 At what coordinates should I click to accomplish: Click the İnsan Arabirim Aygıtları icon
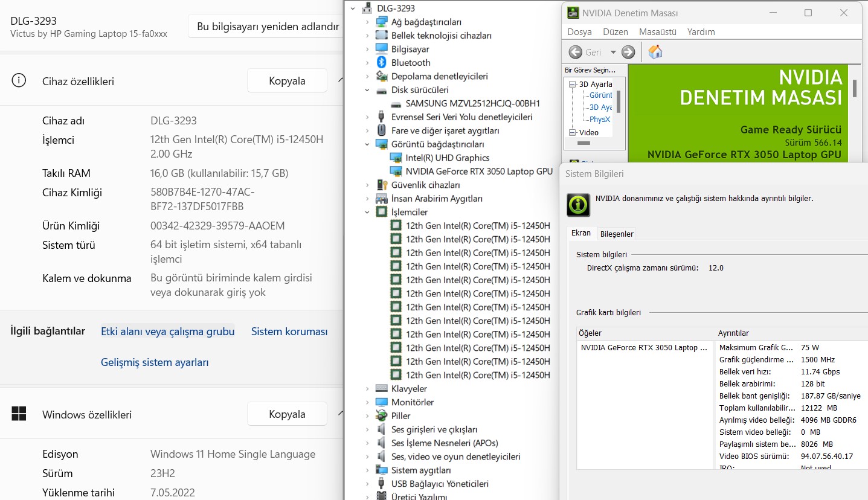[x=381, y=199]
